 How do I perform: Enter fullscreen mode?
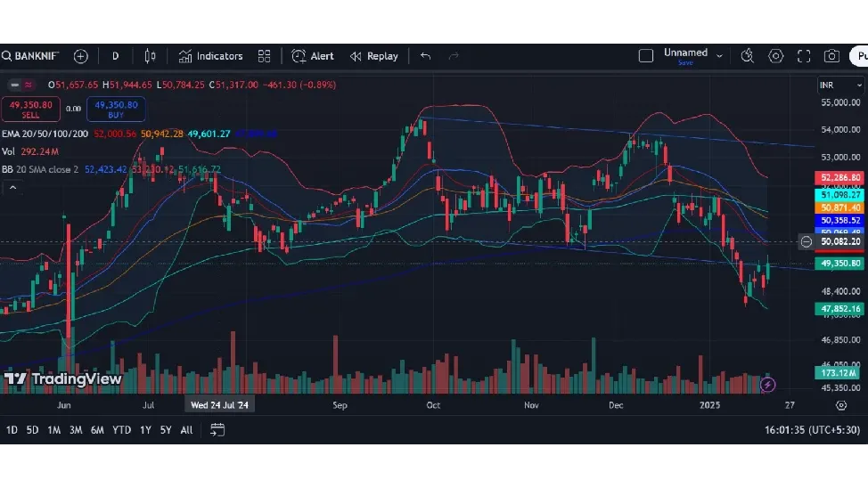pos(804,56)
